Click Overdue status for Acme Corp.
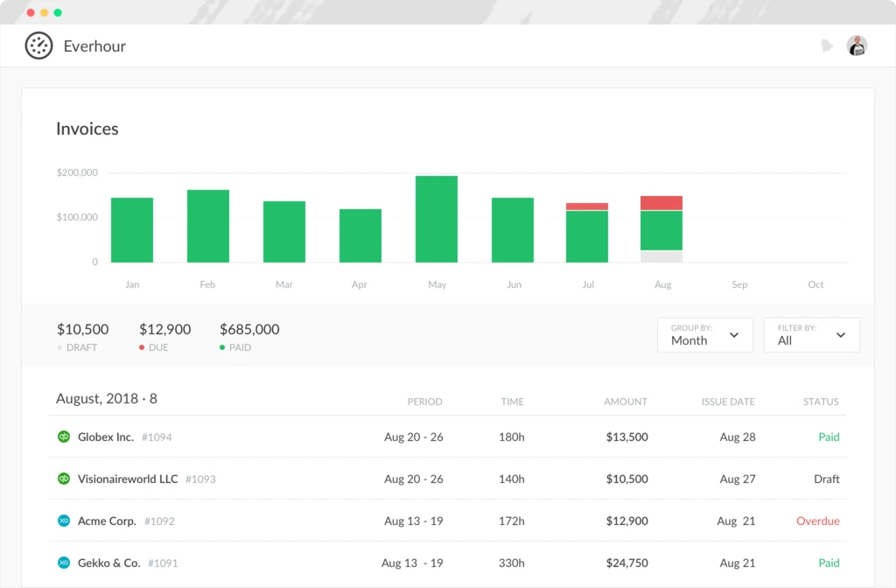 pos(818,521)
